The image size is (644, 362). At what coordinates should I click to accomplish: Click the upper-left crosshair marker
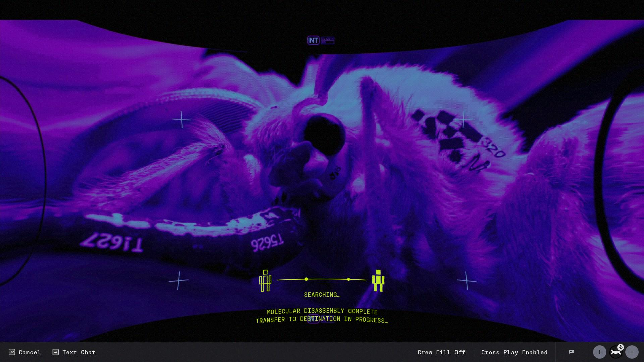tap(181, 120)
